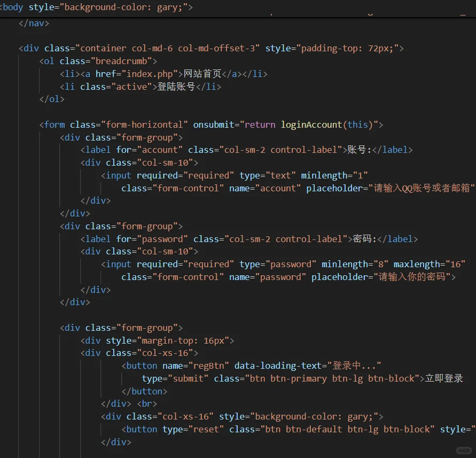Click the watermark badge at bottom right
Viewport: 476px width, 458px height.
tap(463, 449)
